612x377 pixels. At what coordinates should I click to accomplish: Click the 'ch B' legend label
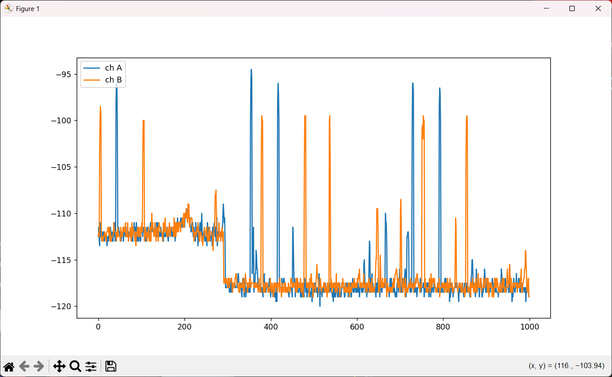tap(113, 80)
